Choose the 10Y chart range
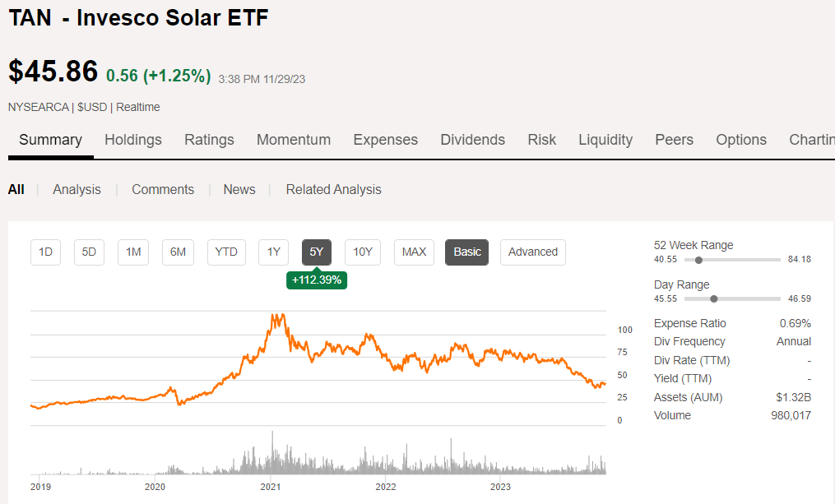Screen dimensions: 835x504 tap(363, 252)
